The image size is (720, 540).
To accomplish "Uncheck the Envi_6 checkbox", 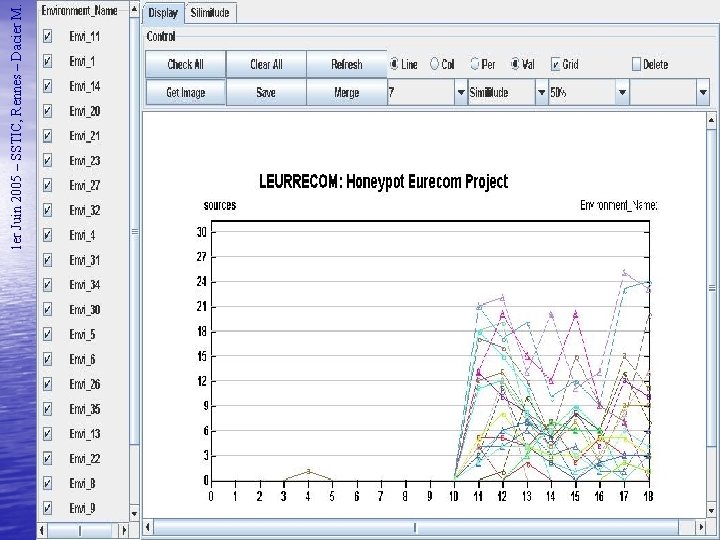I will click(x=47, y=359).
